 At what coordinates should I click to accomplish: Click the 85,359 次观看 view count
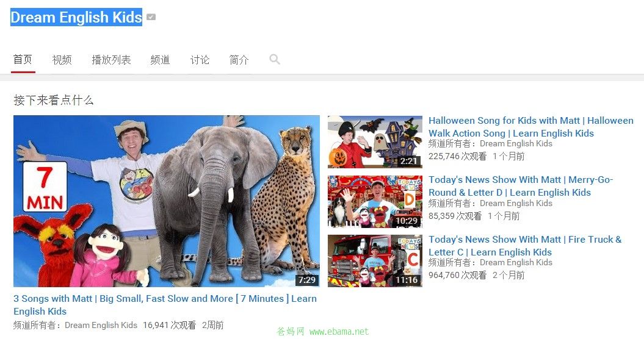pos(455,216)
